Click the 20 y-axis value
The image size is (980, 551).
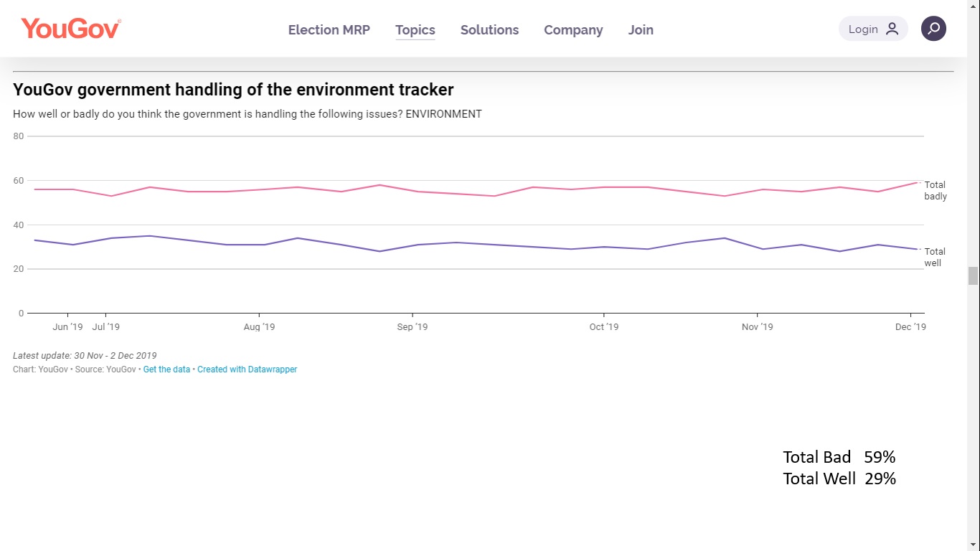click(x=19, y=269)
